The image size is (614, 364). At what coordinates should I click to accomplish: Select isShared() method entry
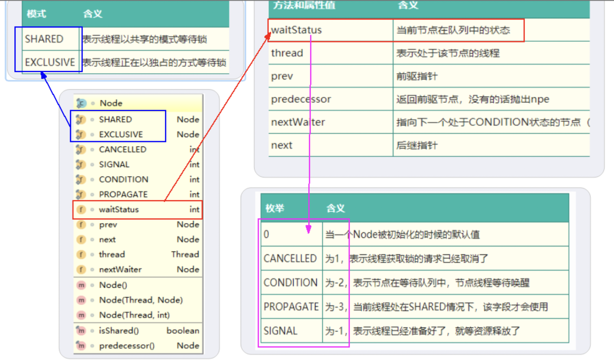pyautogui.click(x=138, y=331)
